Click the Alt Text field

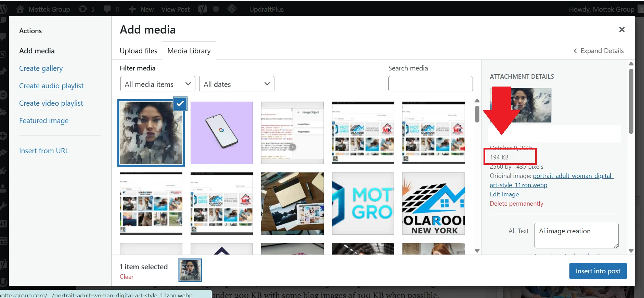point(576,235)
